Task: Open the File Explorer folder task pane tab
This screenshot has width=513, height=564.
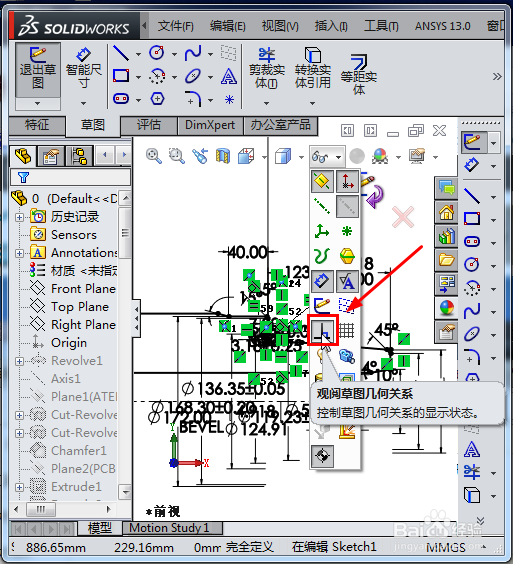Action: [446, 259]
